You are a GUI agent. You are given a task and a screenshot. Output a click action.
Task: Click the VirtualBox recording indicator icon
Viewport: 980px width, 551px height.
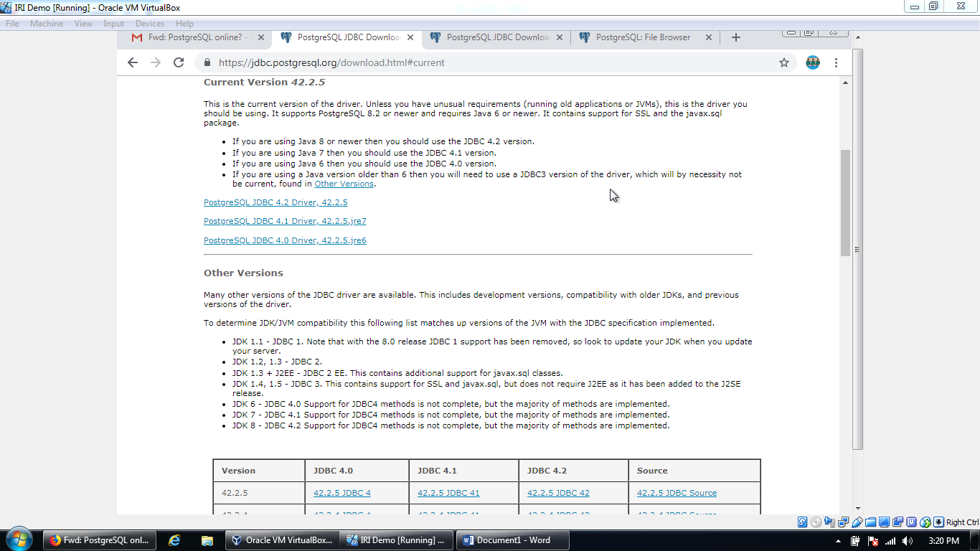coord(897,522)
